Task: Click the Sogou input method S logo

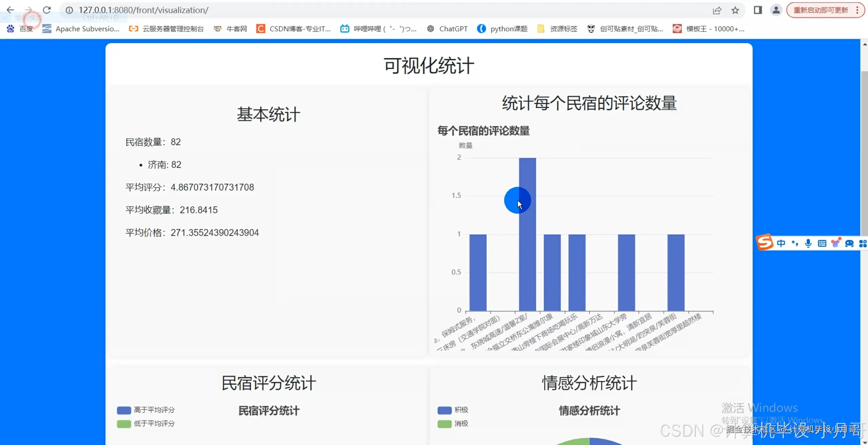Action: pos(765,243)
